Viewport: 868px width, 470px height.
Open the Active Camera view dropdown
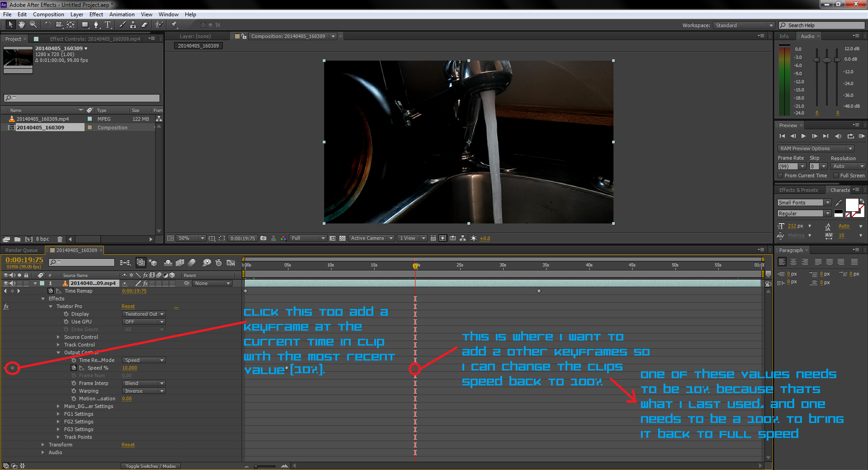click(x=371, y=238)
